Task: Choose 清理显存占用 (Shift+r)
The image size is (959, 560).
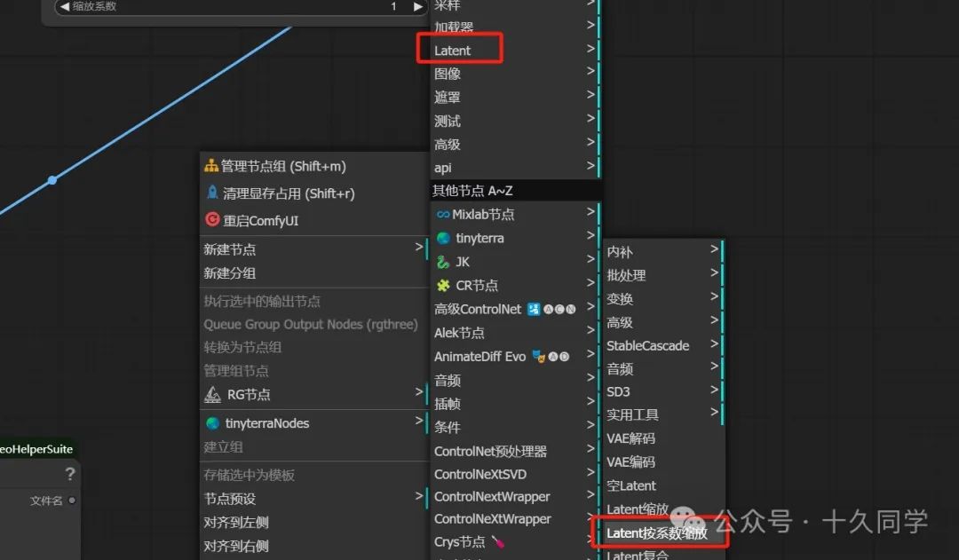Action: [313, 193]
